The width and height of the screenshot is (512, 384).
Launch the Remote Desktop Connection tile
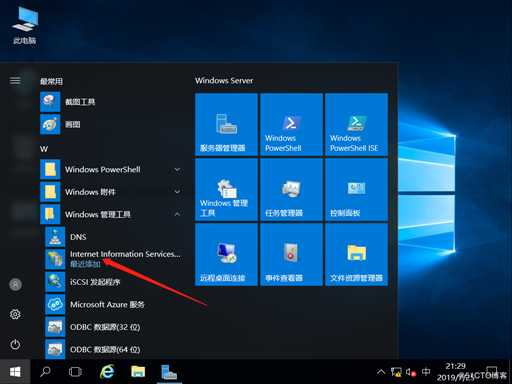226,254
